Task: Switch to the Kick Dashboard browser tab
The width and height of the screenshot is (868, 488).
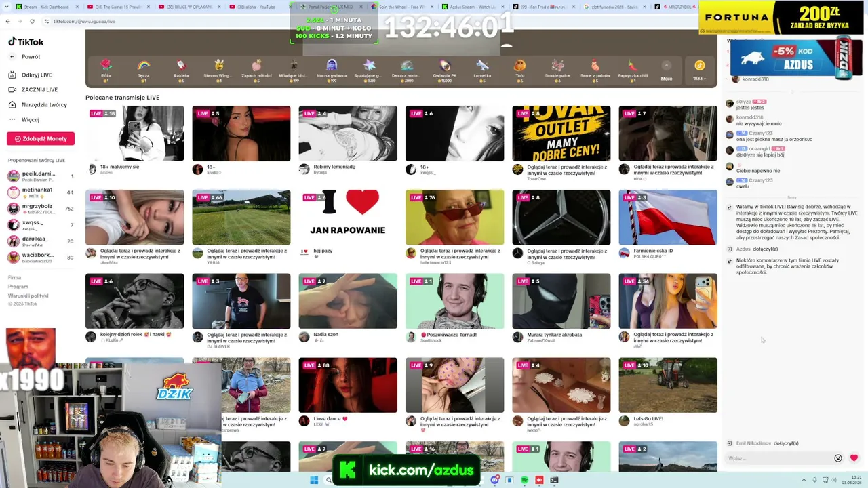Action: coord(46,7)
